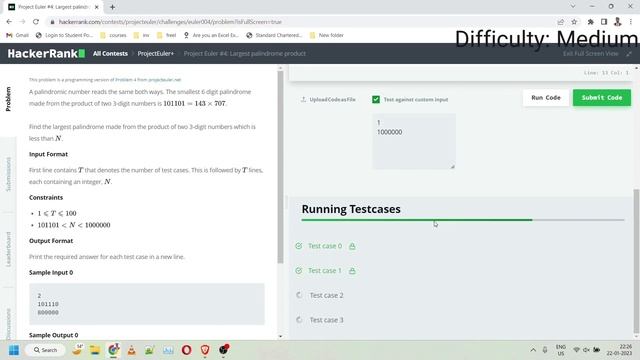Select the Project Euler #4 browser tab
Screen dimensions: 640x360
click(54, 7)
